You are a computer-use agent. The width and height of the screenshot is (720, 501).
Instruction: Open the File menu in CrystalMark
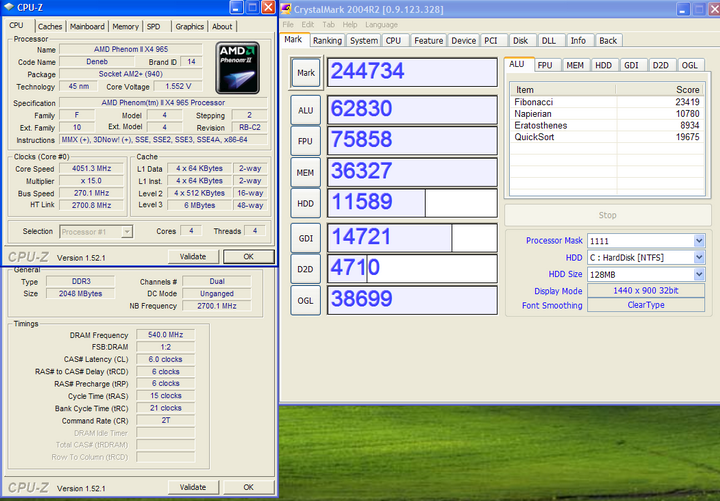pyautogui.click(x=288, y=25)
